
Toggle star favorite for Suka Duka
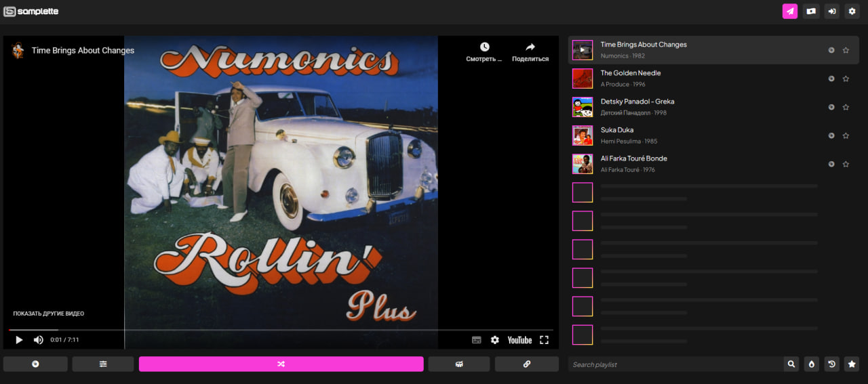[x=846, y=135]
